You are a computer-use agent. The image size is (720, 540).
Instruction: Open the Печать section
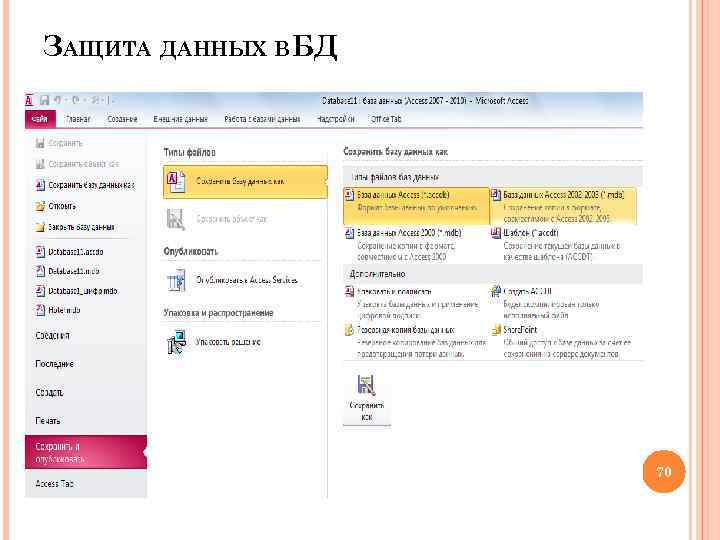point(48,421)
